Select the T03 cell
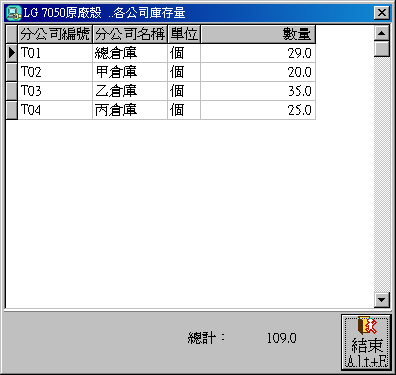 [55, 91]
